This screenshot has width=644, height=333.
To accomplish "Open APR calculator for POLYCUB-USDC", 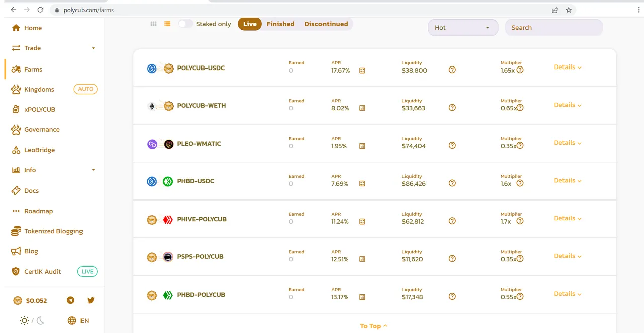I will (x=362, y=71).
